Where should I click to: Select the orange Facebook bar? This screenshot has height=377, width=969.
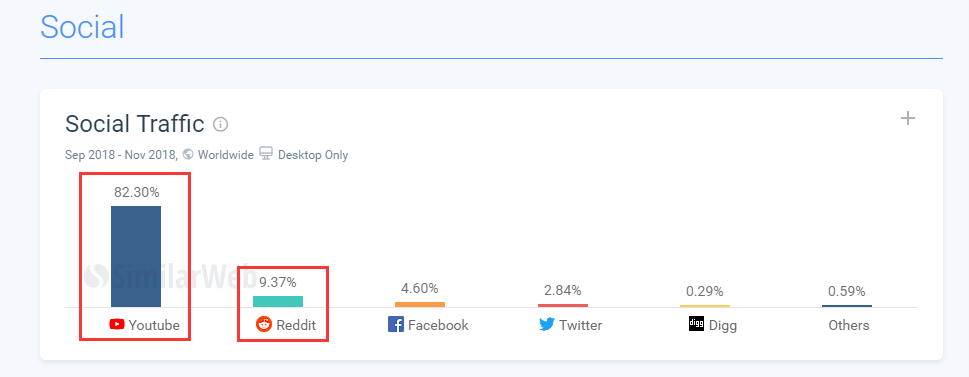click(420, 305)
